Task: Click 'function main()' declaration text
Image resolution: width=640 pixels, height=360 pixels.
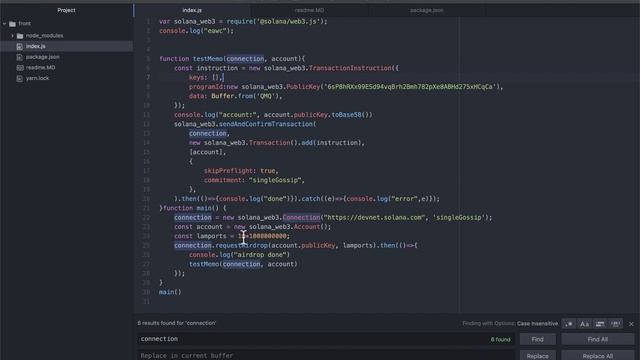Action: 194,208
